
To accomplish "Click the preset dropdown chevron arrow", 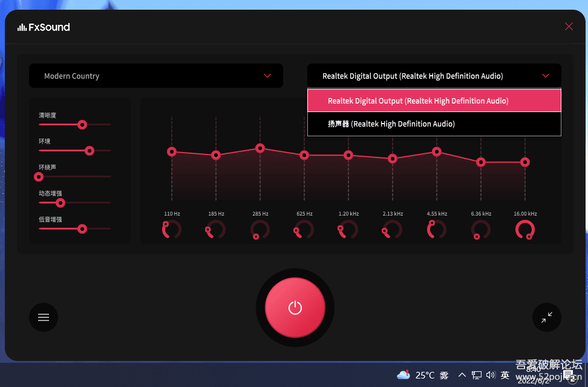I will tap(267, 76).
